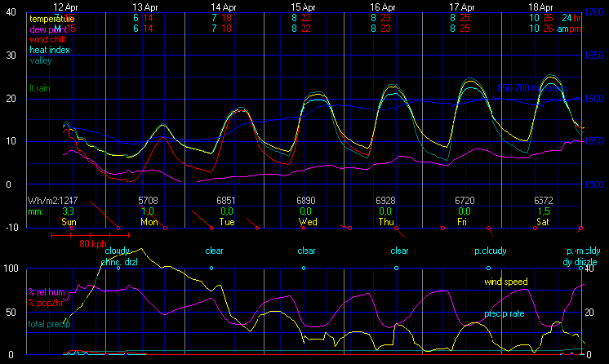Click the Sun day label
The height and width of the screenshot is (364, 609).
[69, 221]
